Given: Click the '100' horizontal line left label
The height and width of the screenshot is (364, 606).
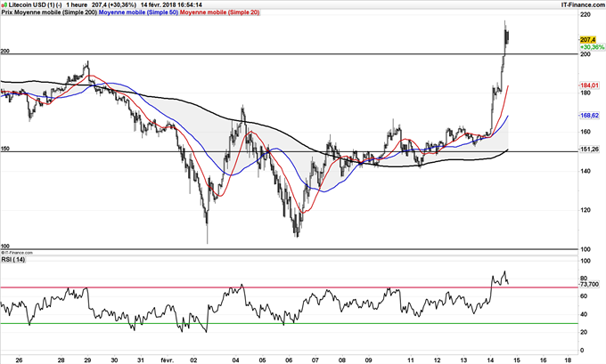Looking at the screenshot, I should click(x=5, y=246).
